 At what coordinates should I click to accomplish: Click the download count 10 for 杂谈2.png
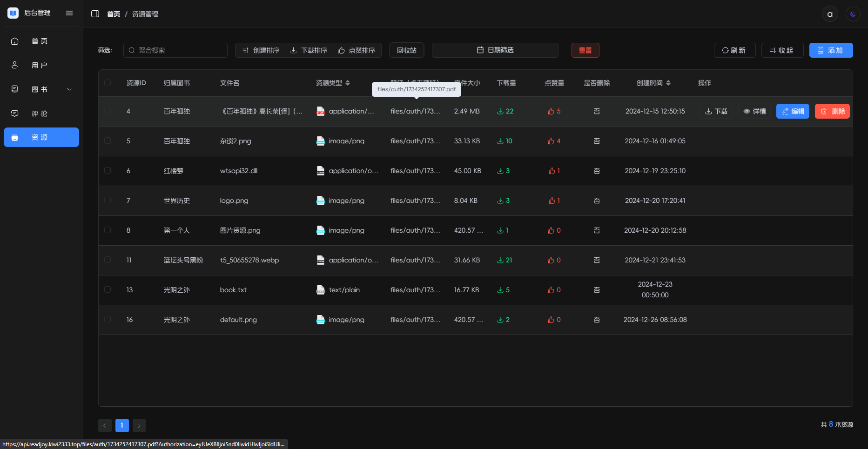pyautogui.click(x=505, y=141)
